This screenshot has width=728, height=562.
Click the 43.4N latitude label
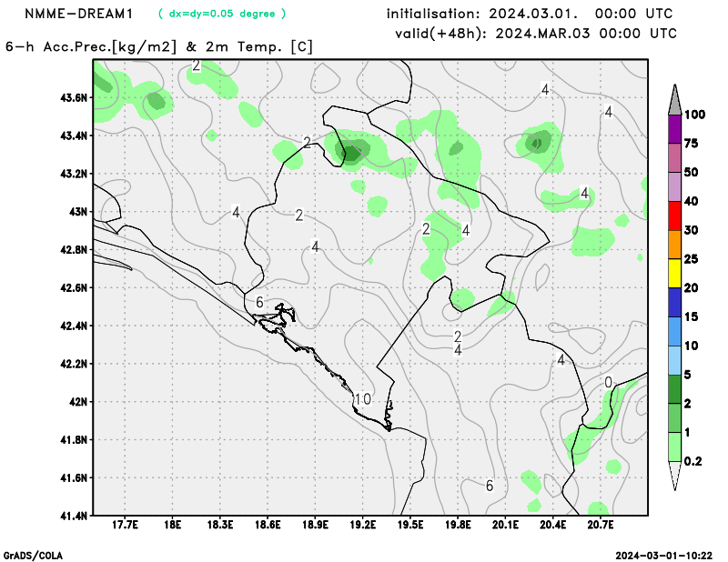tap(74, 135)
